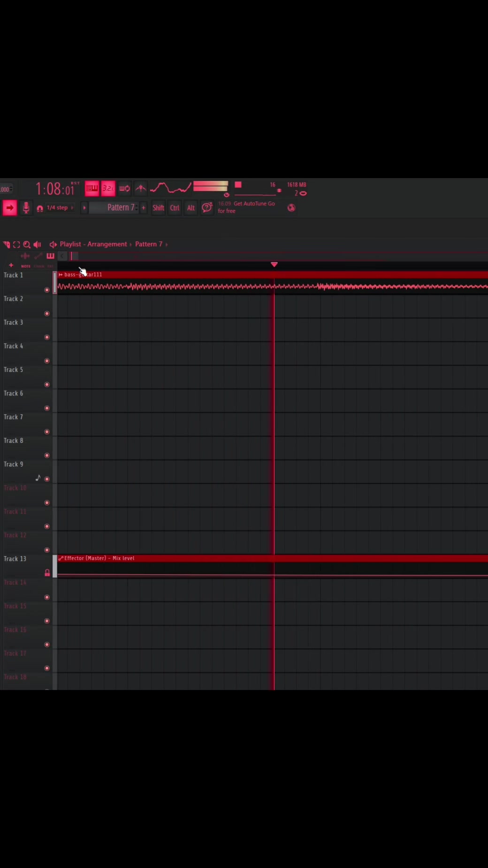Click the playhead marker on the timeline

point(274,264)
